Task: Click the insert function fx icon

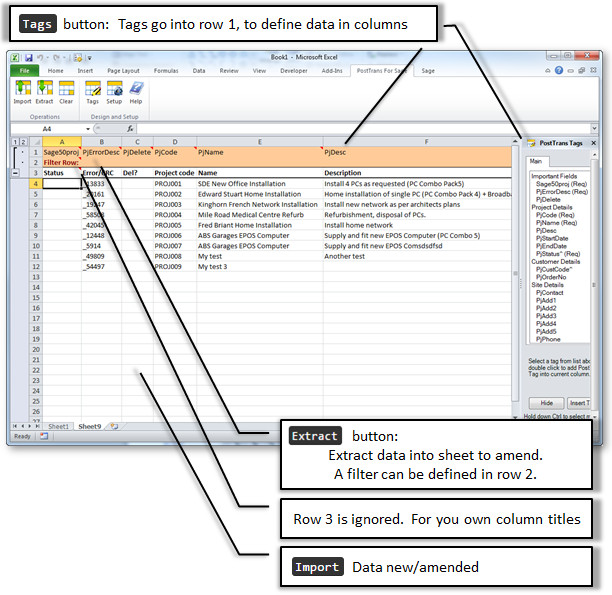Action: [130, 128]
